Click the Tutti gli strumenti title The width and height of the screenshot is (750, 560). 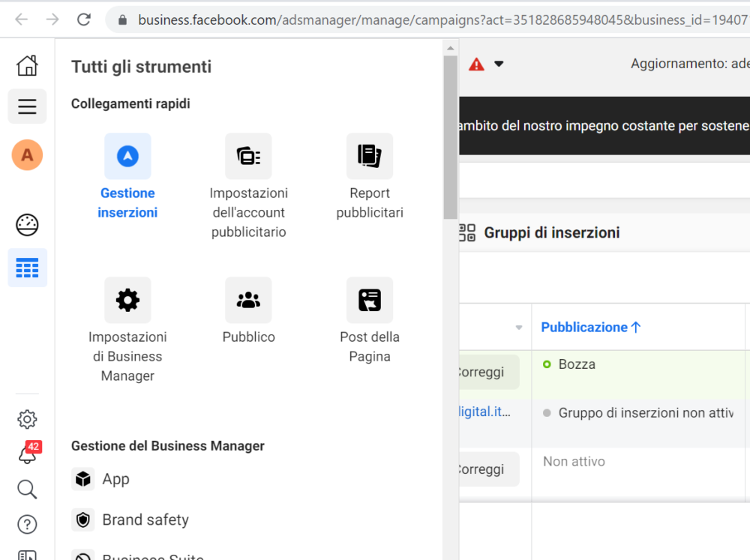click(141, 67)
